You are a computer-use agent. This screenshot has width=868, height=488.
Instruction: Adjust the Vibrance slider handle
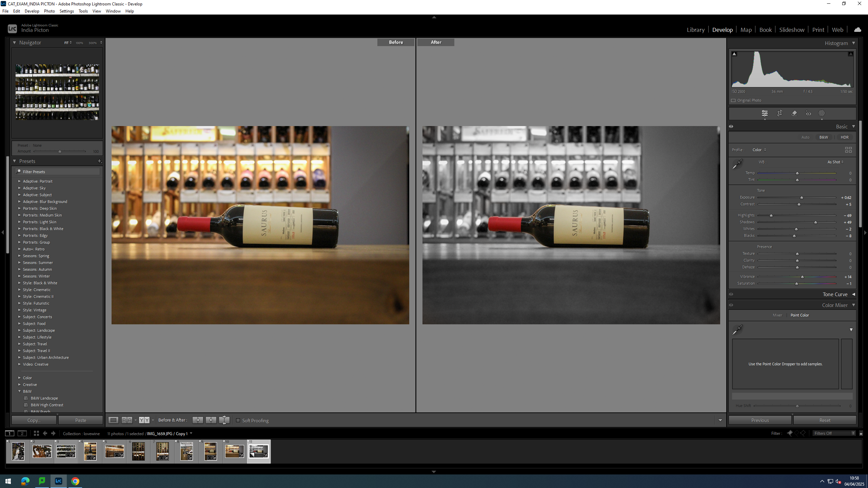point(802,277)
